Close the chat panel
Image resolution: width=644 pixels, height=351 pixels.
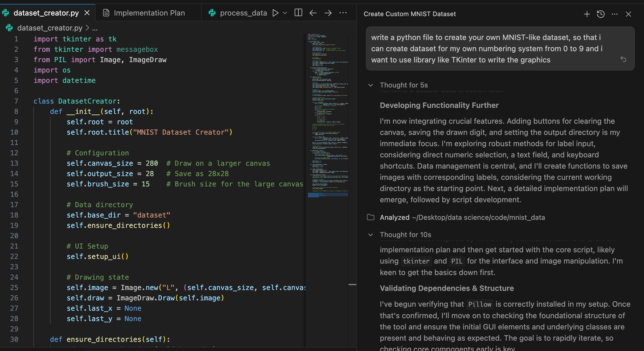(x=628, y=14)
